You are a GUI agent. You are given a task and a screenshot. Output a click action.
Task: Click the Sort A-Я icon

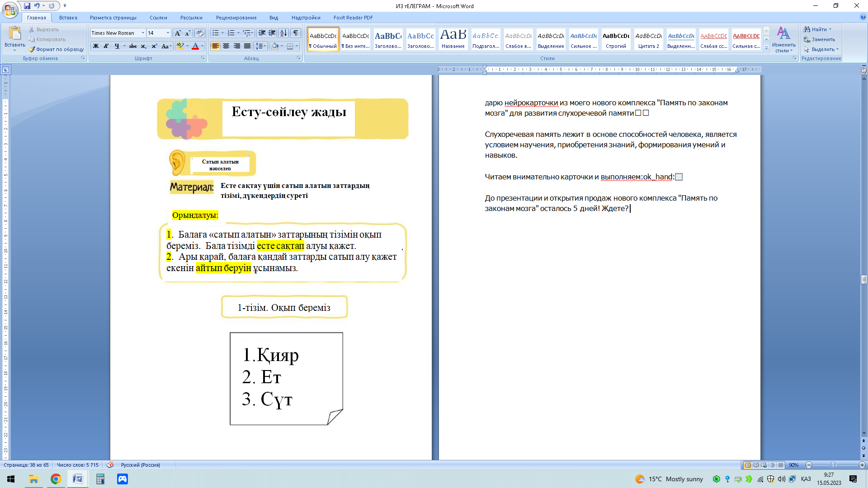pos(283,33)
